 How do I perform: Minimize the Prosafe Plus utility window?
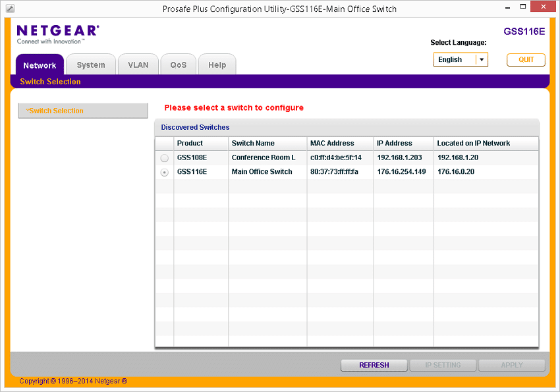pyautogui.click(x=507, y=7)
